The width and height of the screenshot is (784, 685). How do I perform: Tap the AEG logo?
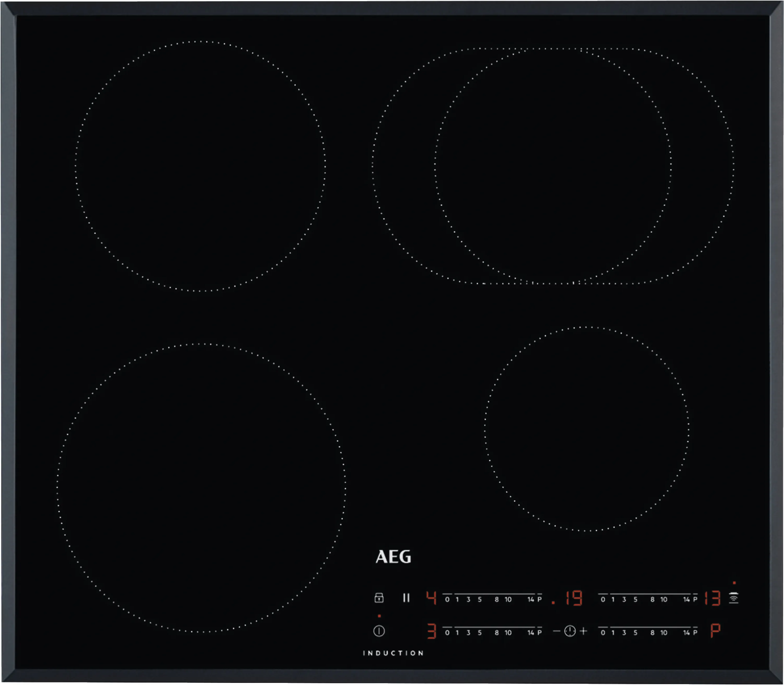(393, 557)
